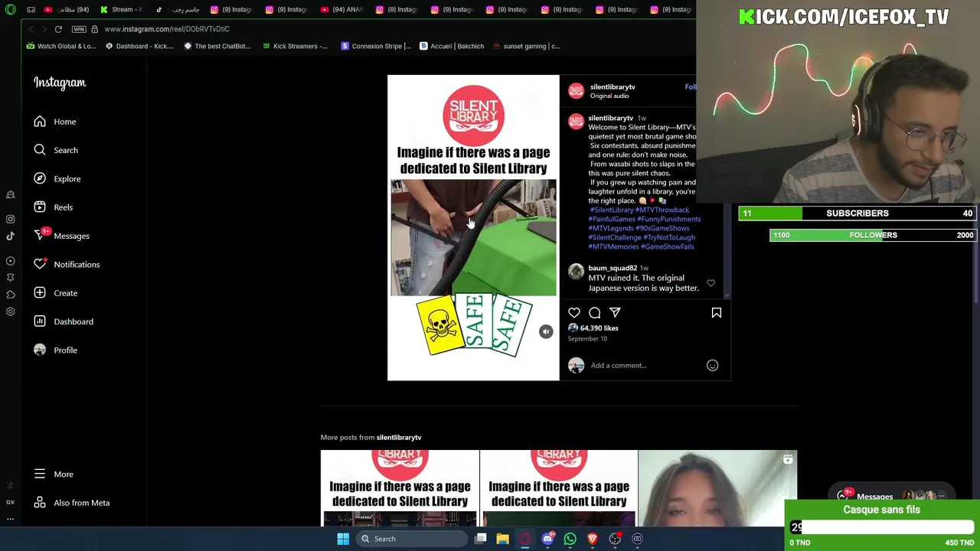980x551 pixels.
Task: Open GX Corner in Opera sidebar
Action: (11, 502)
